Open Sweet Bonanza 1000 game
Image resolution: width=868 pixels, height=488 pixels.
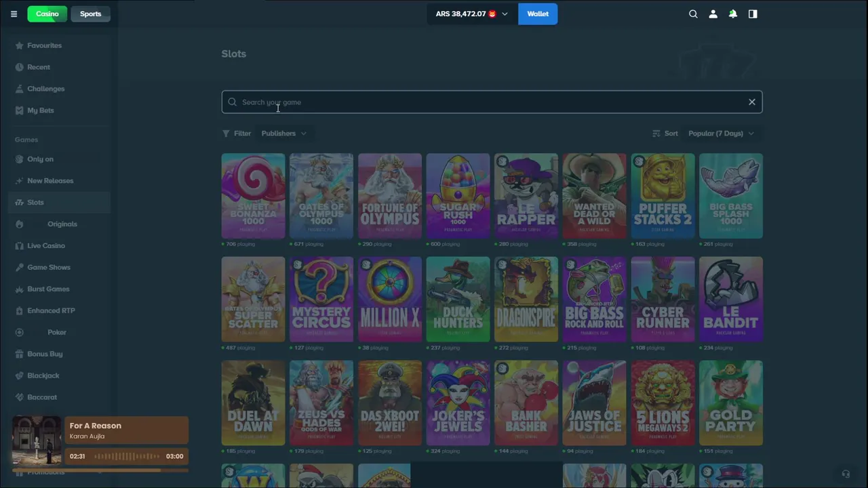pyautogui.click(x=253, y=196)
